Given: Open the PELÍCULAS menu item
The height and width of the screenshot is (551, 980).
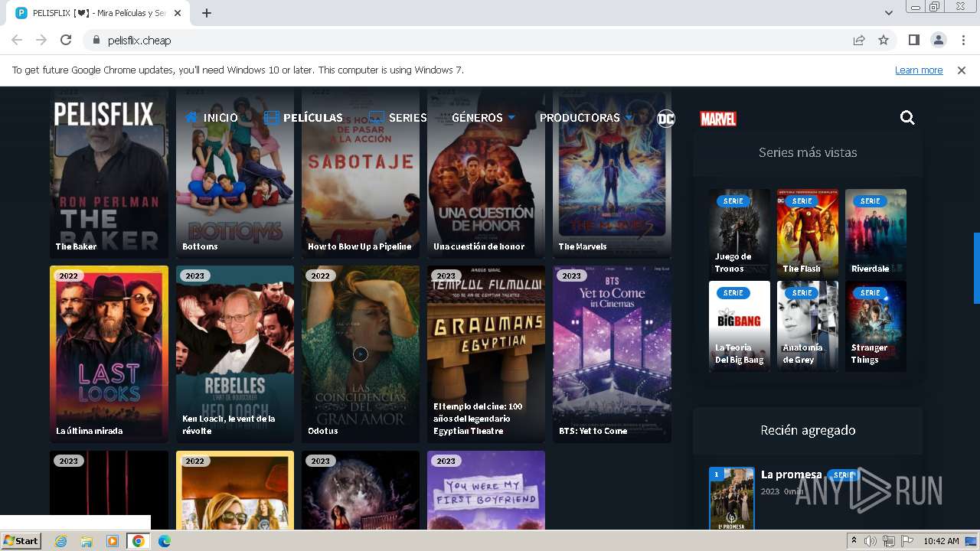Looking at the screenshot, I should (303, 118).
